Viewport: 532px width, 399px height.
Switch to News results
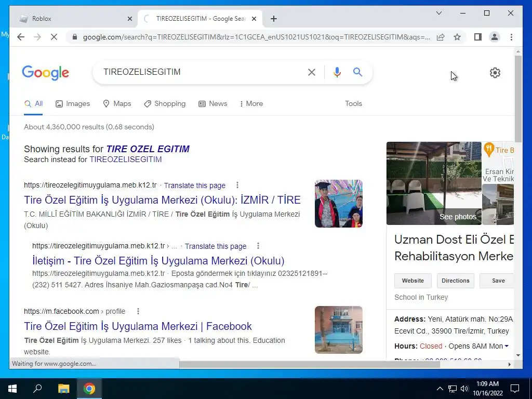coord(212,104)
